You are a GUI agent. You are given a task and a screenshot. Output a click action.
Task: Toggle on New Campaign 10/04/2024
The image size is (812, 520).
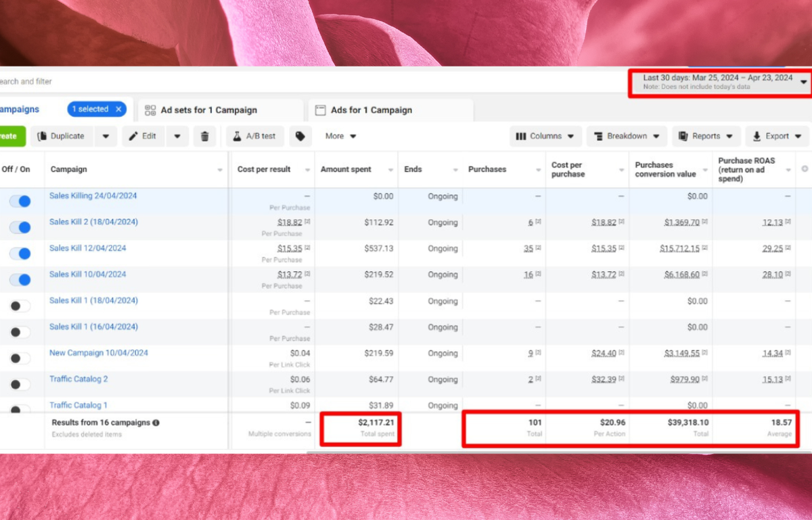20,358
